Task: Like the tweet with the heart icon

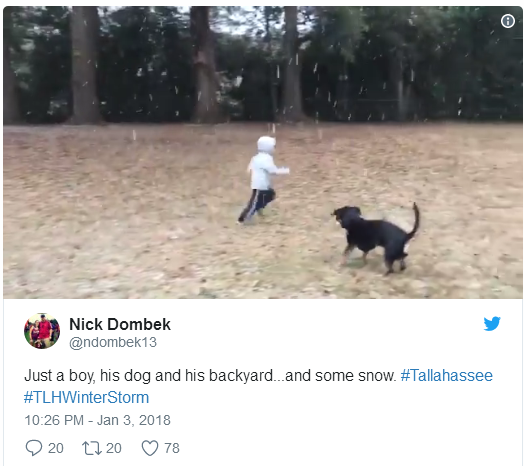Action: 150,448
